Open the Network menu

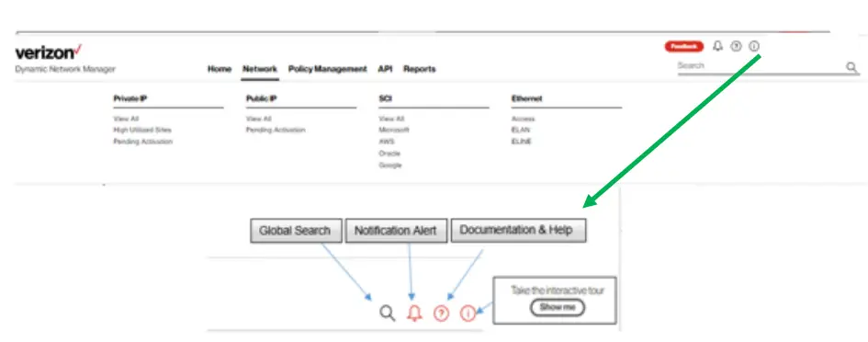[x=260, y=69]
